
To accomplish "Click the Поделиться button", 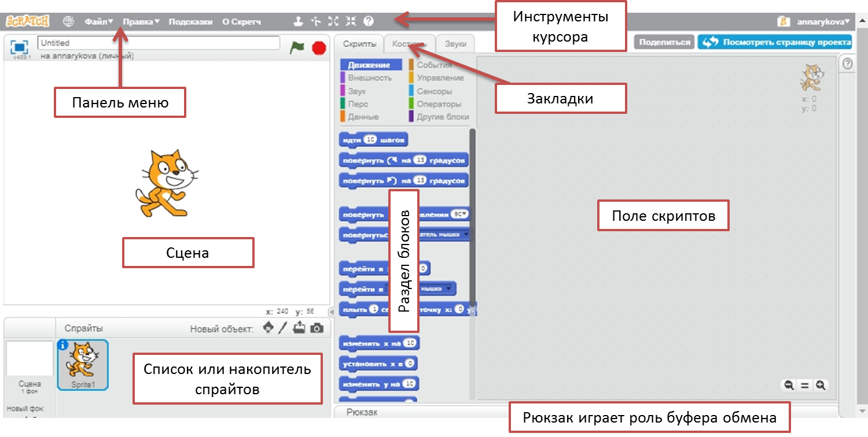I will [x=664, y=42].
